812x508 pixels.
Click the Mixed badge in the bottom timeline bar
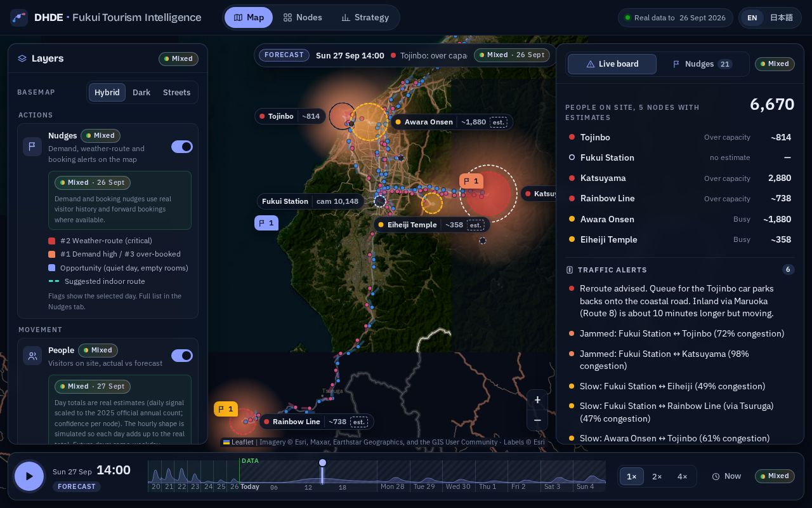point(775,476)
